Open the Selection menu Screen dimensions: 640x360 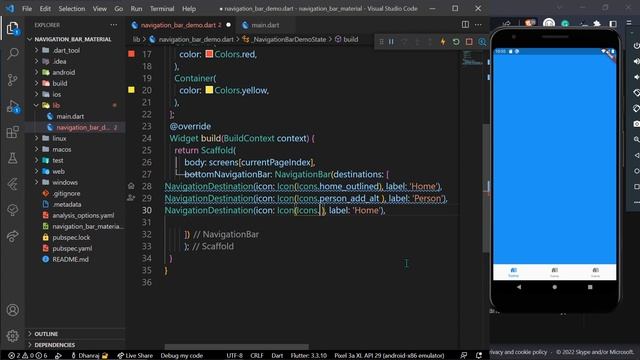[72, 9]
